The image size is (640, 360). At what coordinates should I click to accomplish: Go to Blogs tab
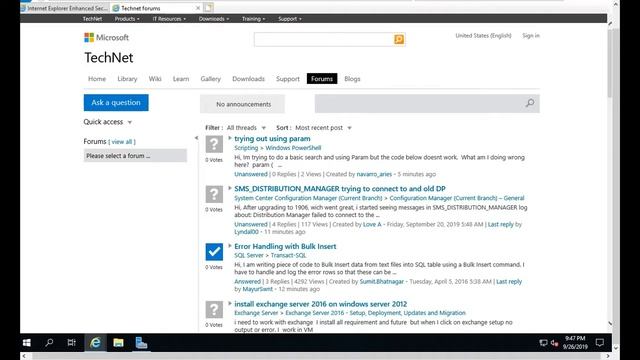[352, 79]
